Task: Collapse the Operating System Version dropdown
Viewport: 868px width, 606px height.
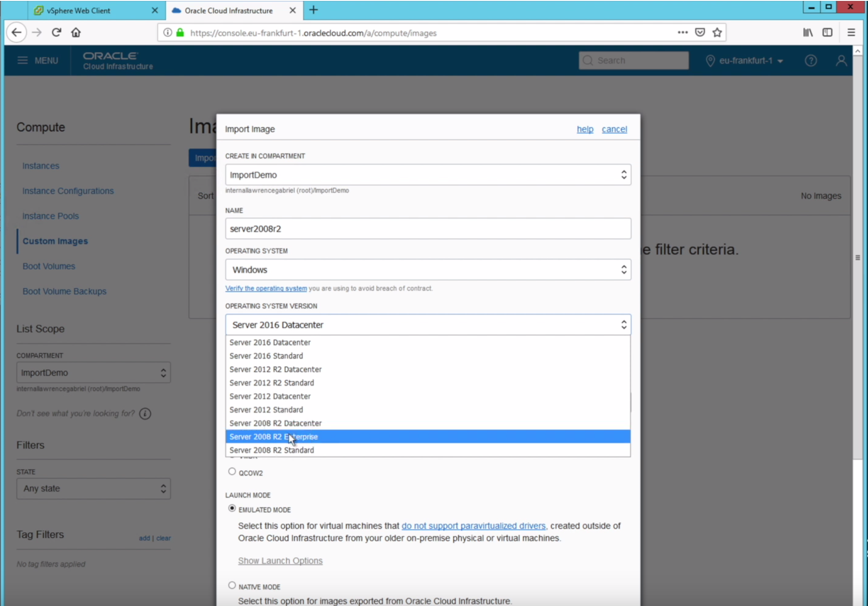Action: pyautogui.click(x=428, y=325)
